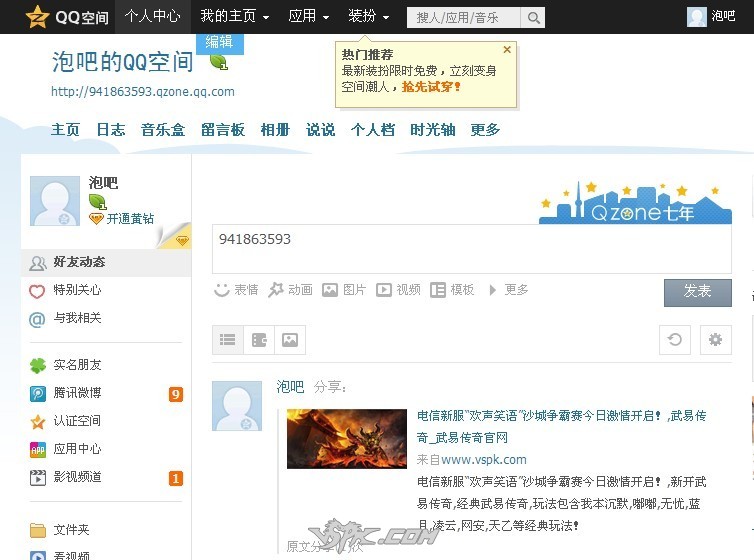Insert an emoticon with the 表情 smiley
The width and height of the screenshot is (754, 560).
221,290
